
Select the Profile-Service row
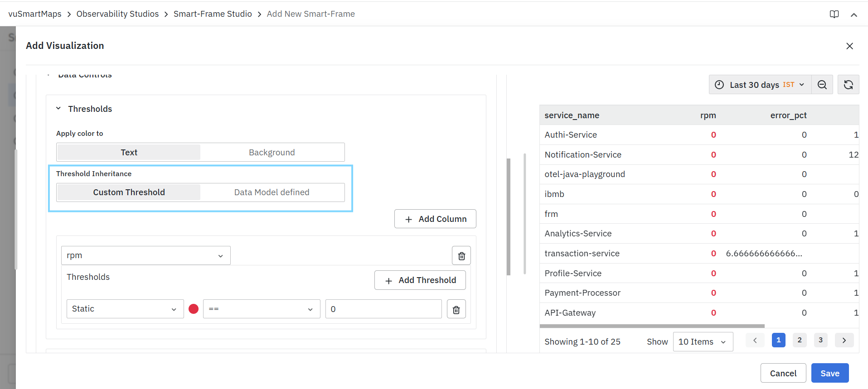coord(699,274)
